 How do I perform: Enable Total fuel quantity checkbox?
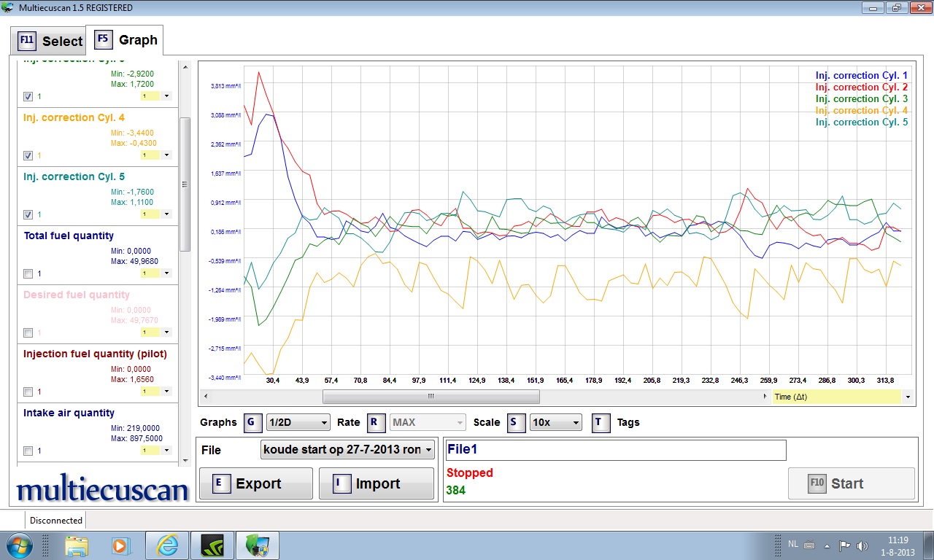(28, 273)
